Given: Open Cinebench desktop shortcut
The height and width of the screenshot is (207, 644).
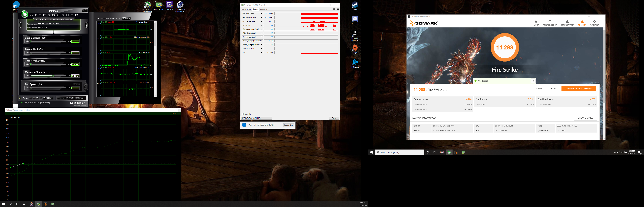Looking at the screenshot, I should 180,7.
